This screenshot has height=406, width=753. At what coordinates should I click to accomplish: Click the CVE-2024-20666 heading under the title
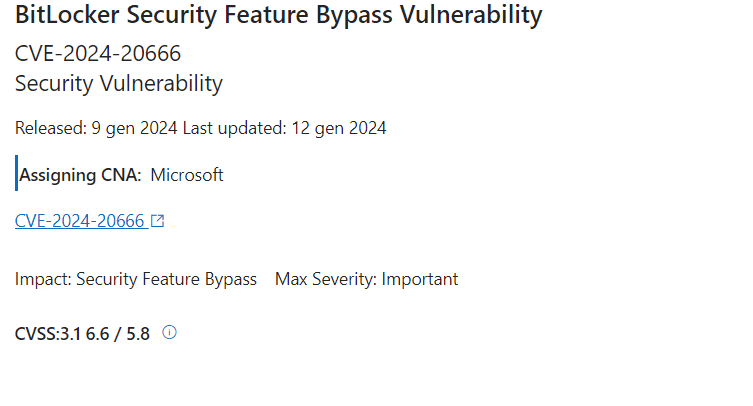98,53
